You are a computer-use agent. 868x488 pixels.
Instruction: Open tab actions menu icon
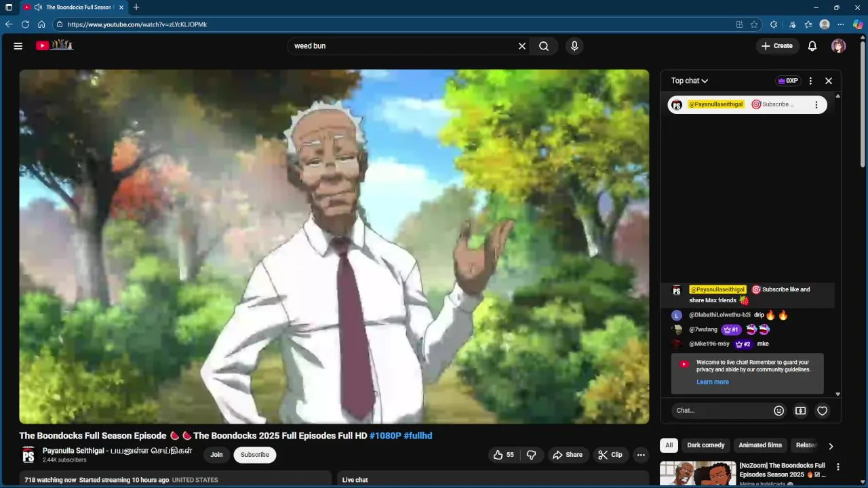click(9, 7)
